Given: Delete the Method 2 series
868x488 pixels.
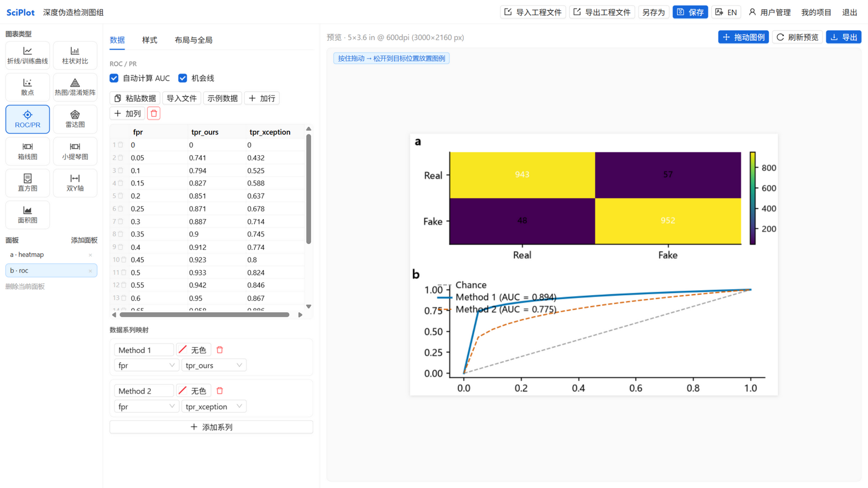Looking at the screenshot, I should [220, 390].
